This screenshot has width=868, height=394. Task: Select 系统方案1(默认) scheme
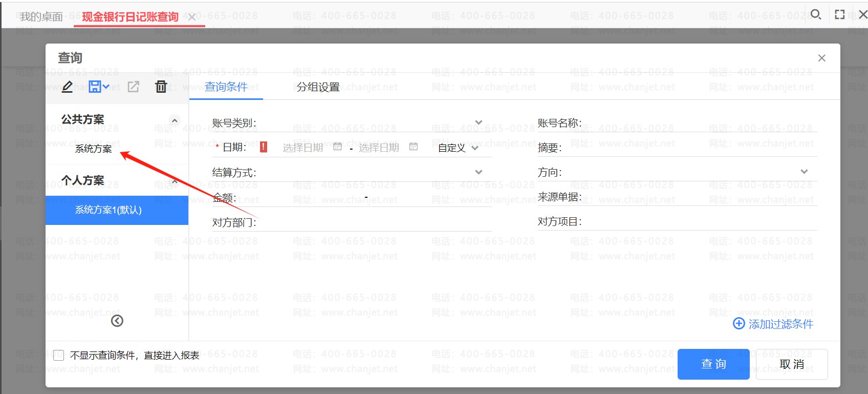coord(117,210)
